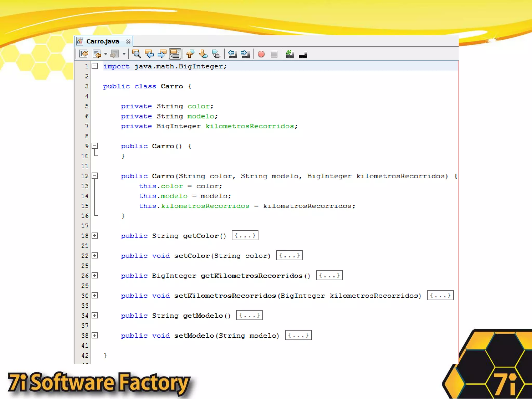
Task: Start macro recording with red circle
Action: [261, 54]
